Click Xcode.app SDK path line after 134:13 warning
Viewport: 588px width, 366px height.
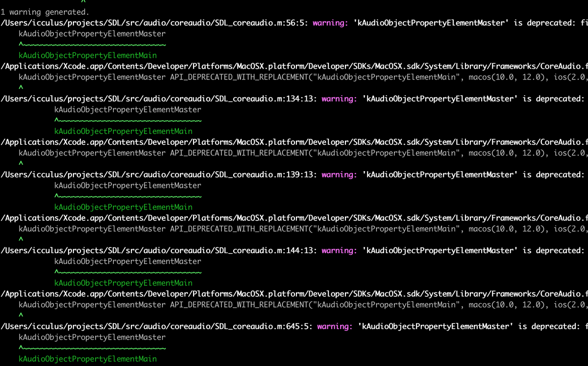click(294, 142)
